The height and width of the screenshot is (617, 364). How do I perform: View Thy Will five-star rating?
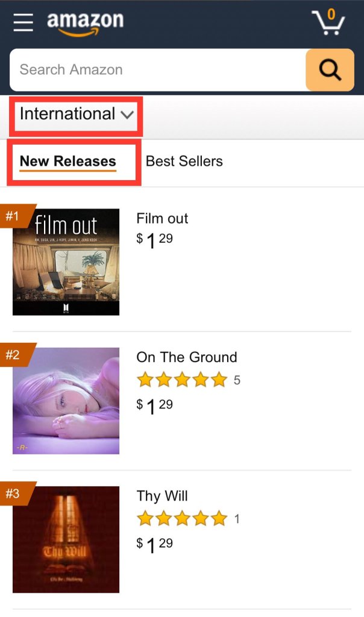182,519
